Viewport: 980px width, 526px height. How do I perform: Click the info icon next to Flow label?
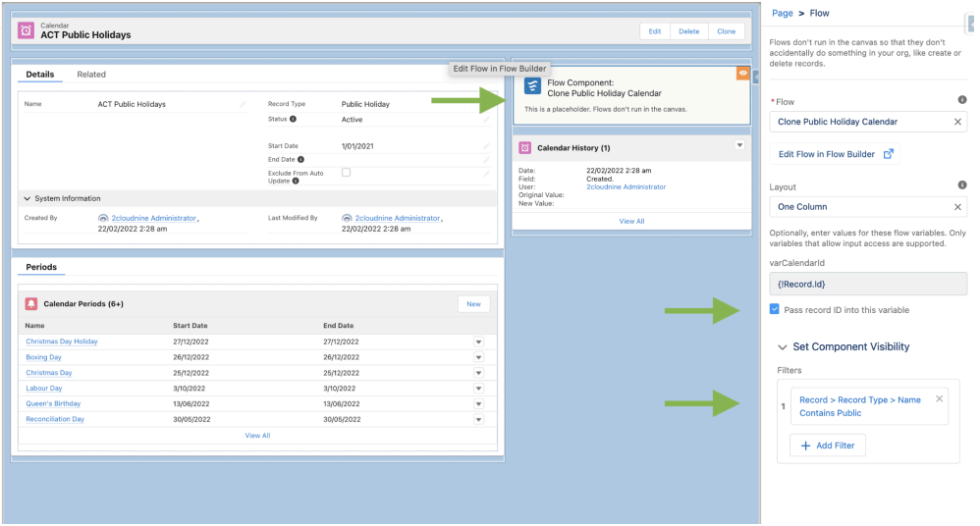962,100
